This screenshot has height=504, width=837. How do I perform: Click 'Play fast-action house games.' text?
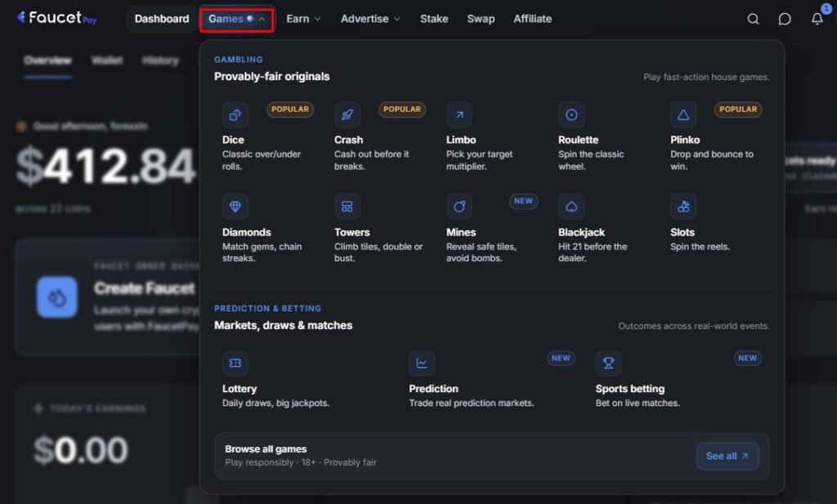[706, 78]
